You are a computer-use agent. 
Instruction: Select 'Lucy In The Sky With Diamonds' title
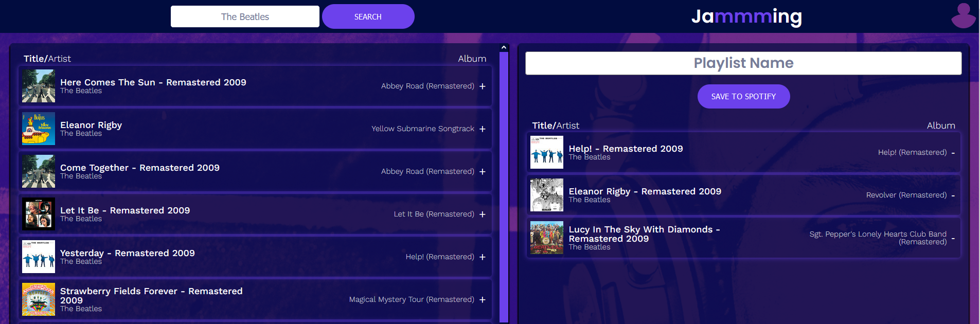pyautogui.click(x=644, y=234)
